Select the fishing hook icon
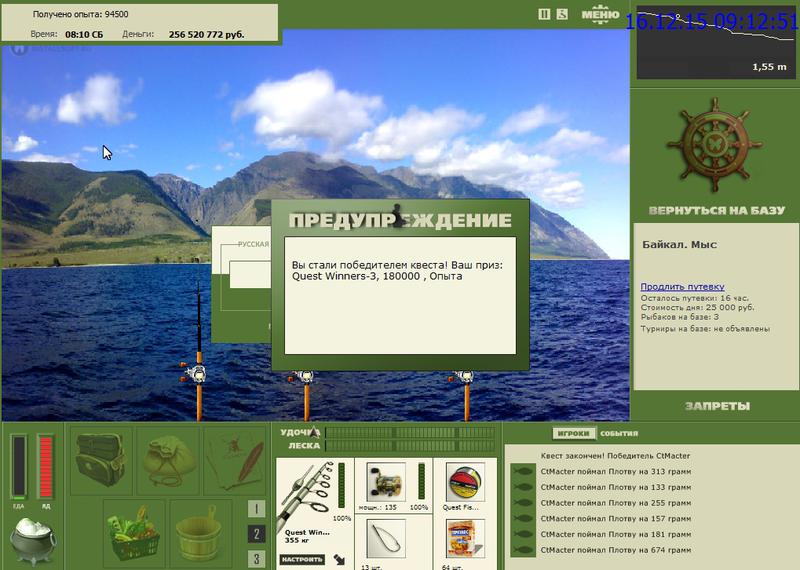Screen dimensions: 800x570 [x=386, y=539]
